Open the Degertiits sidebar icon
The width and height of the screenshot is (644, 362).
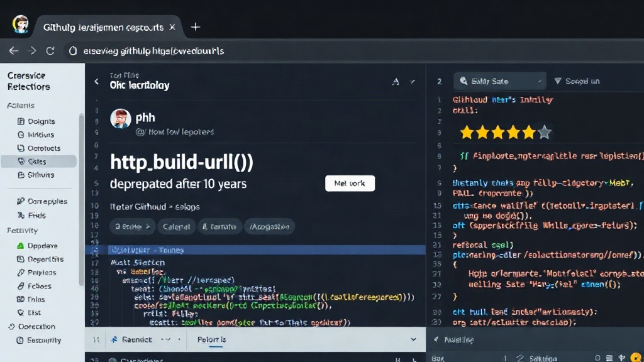coord(21,259)
